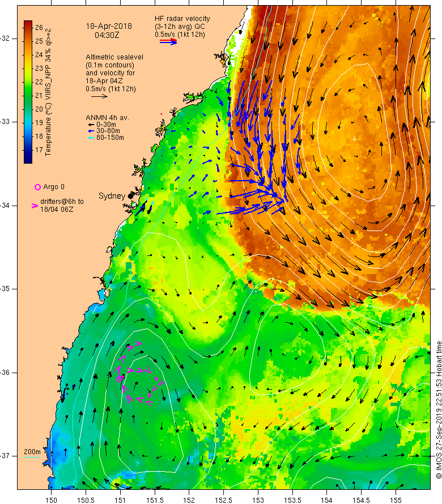Click the 'ANMN 4h av.' legend heading

[x=108, y=118]
